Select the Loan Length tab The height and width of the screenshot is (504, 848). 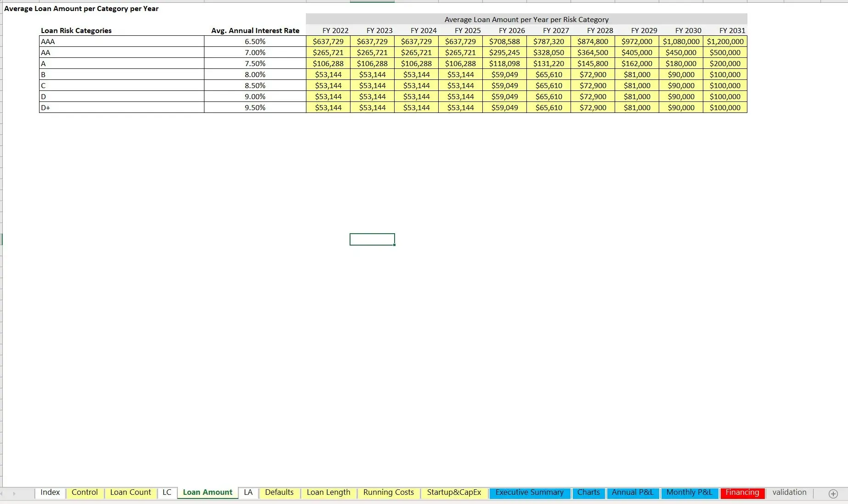tap(328, 493)
